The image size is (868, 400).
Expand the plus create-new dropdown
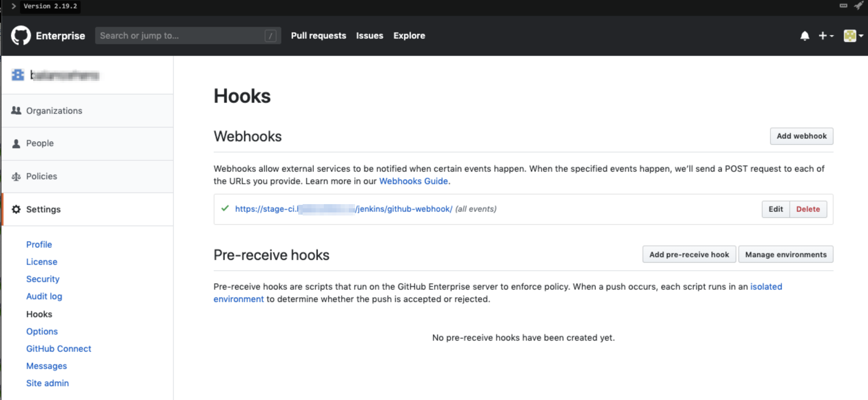(826, 36)
